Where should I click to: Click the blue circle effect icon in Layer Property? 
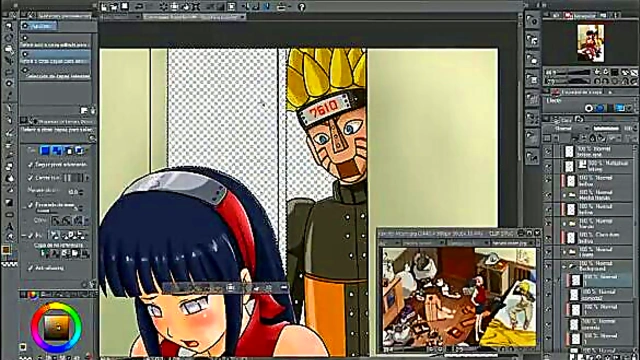click(x=600, y=108)
